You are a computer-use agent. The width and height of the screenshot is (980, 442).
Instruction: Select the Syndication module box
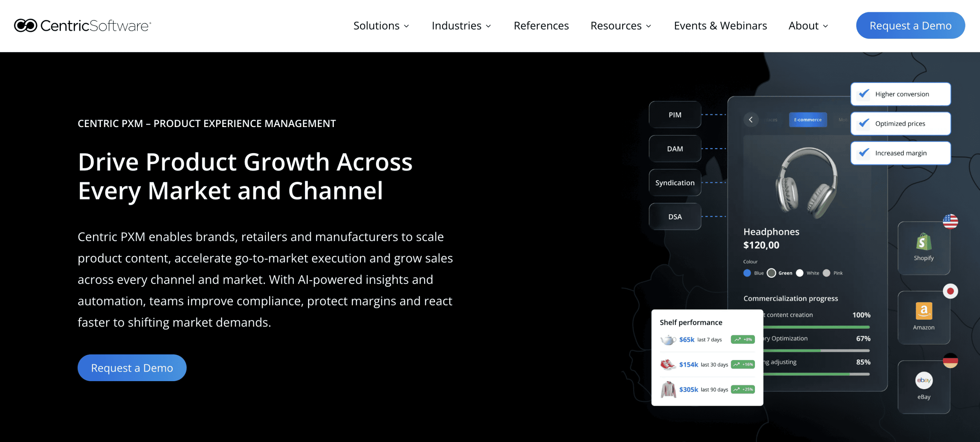pyautogui.click(x=675, y=183)
